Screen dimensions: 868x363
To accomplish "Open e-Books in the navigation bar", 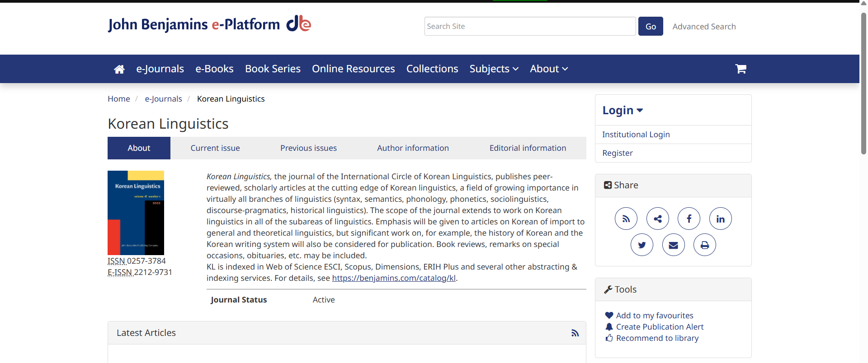I will 214,69.
